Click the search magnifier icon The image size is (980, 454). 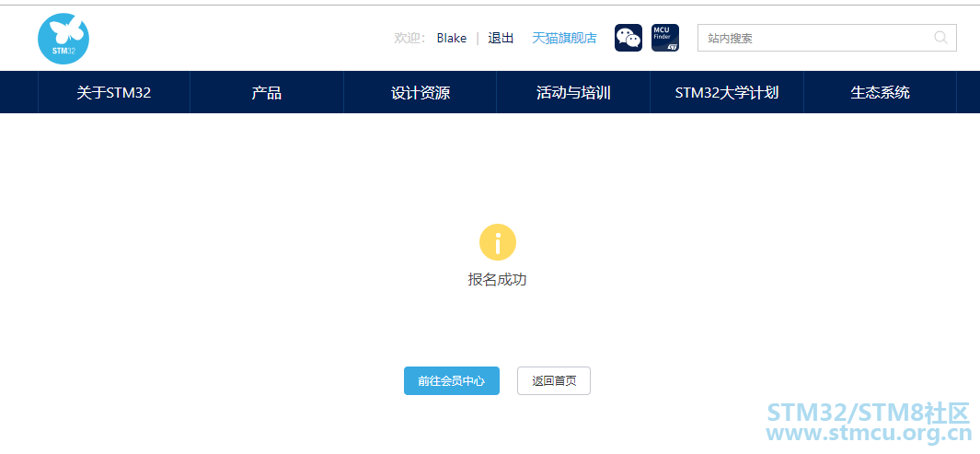click(940, 38)
